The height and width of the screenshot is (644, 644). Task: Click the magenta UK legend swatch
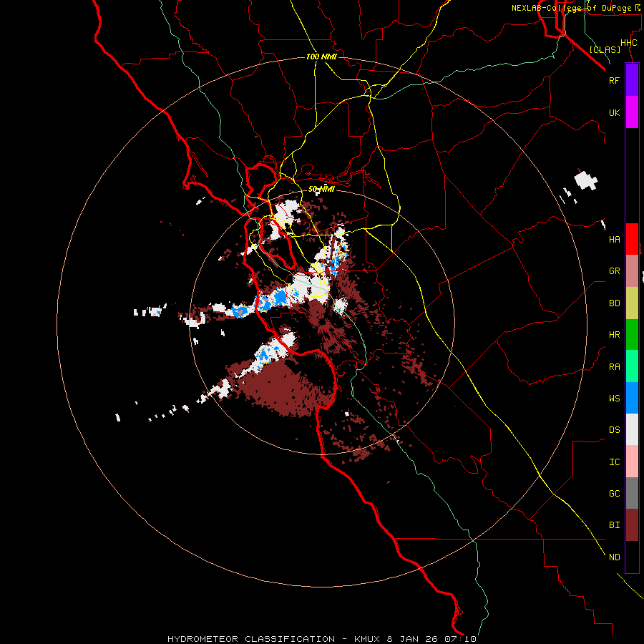632,112
